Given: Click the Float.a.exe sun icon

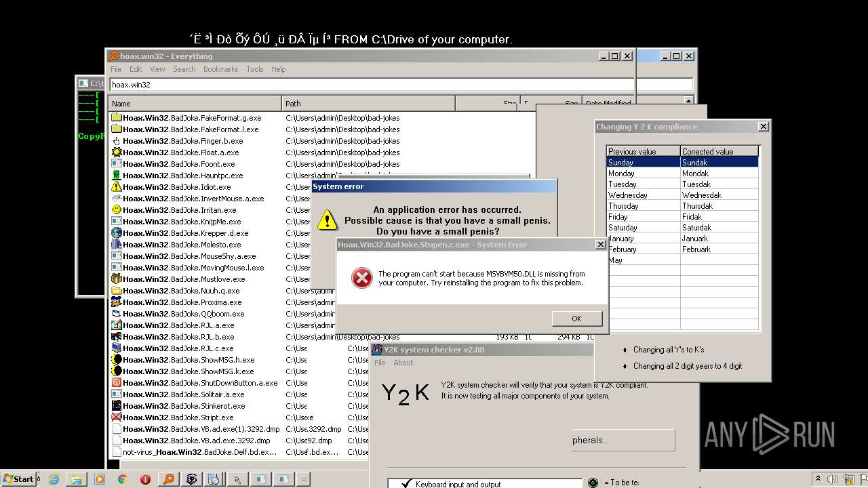Looking at the screenshot, I should tap(117, 152).
